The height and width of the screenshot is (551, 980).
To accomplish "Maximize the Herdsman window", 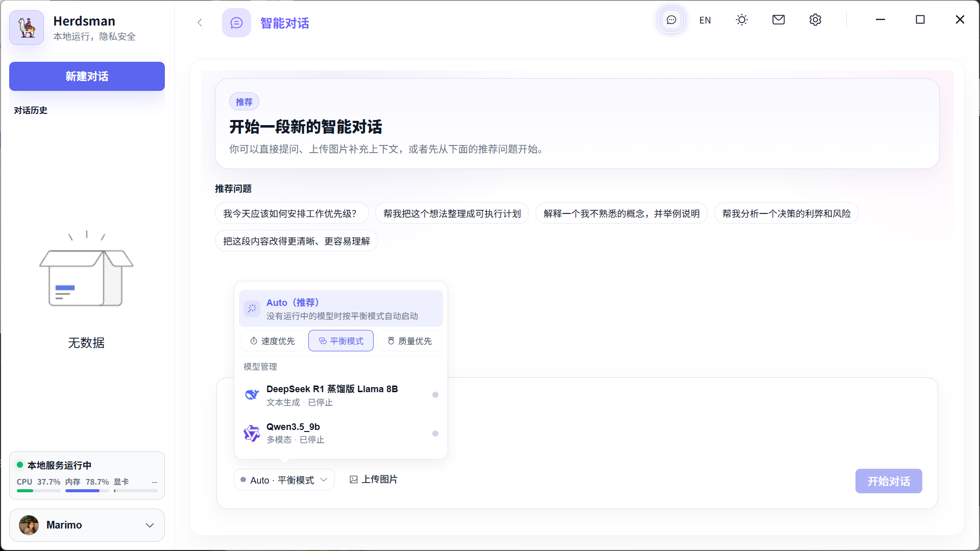I will point(920,20).
